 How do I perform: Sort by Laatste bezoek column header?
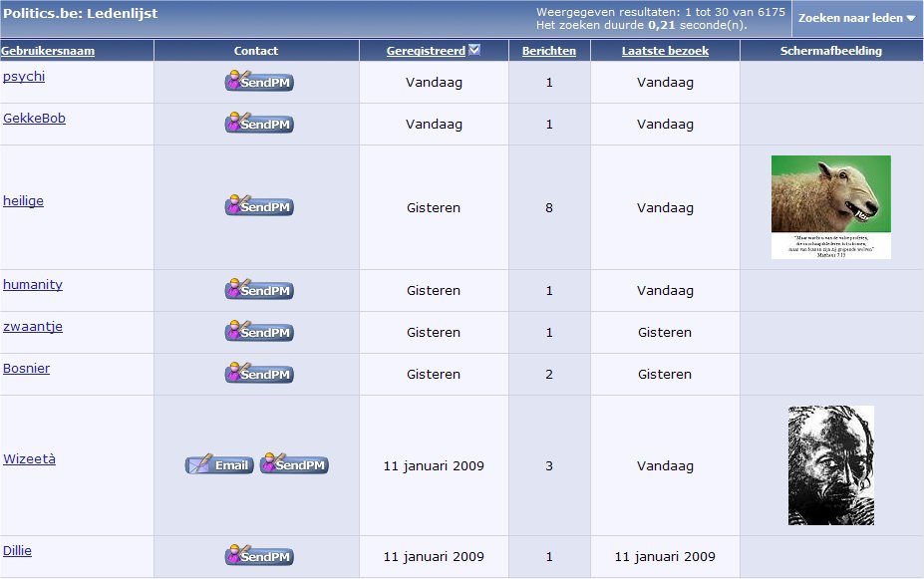tap(665, 51)
